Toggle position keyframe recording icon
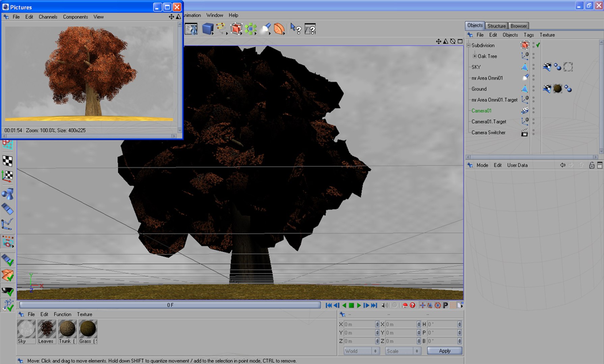 [x=422, y=305]
